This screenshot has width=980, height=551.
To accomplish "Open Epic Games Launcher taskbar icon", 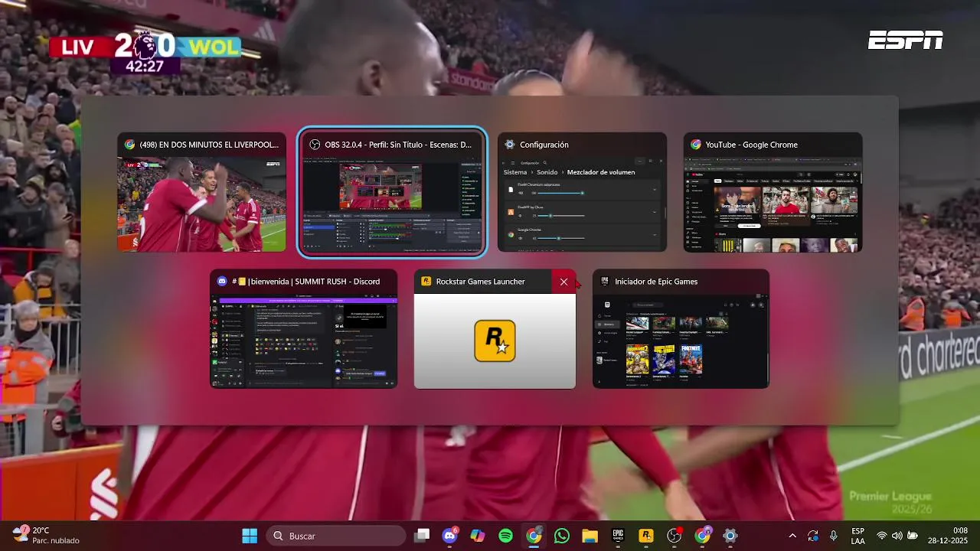I will 618,536.
